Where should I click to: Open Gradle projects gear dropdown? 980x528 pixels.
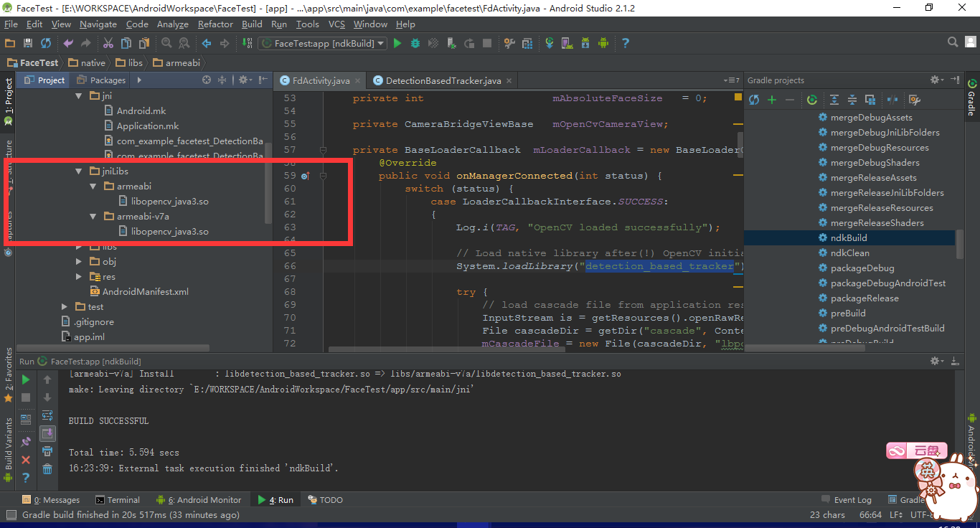pos(937,80)
